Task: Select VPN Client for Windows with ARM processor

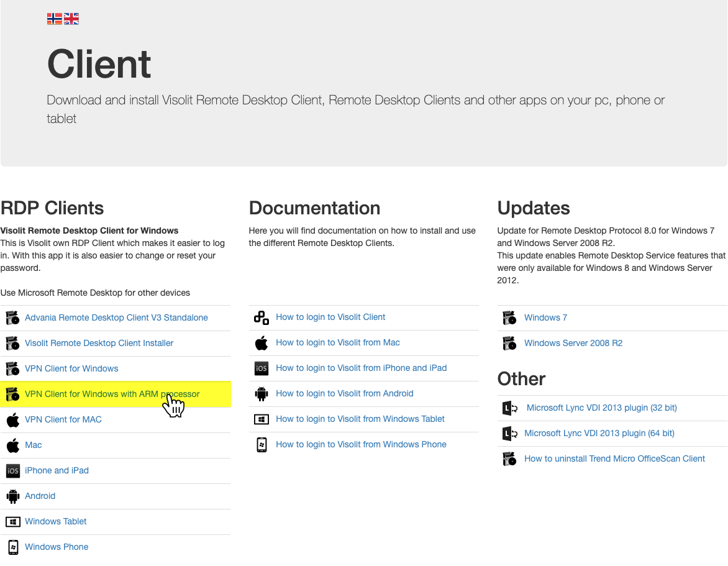Action: (x=112, y=394)
